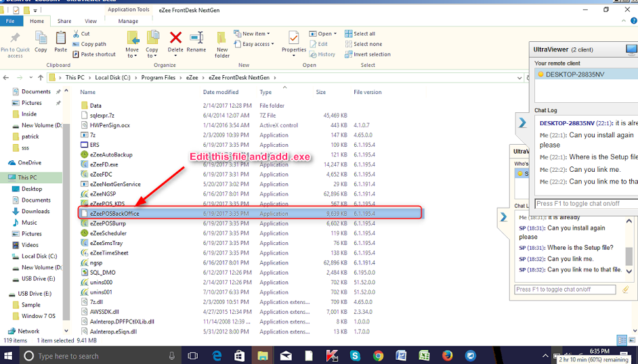638x364 pixels.
Task: Click the taskbar search box
Action: coord(100,356)
